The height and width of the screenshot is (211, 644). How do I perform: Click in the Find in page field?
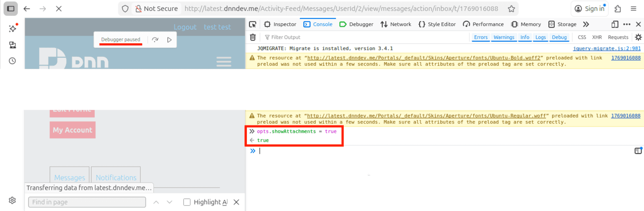[x=87, y=202]
